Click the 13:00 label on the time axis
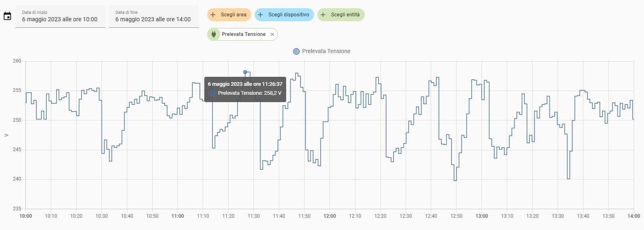644x230 pixels. (x=481, y=216)
